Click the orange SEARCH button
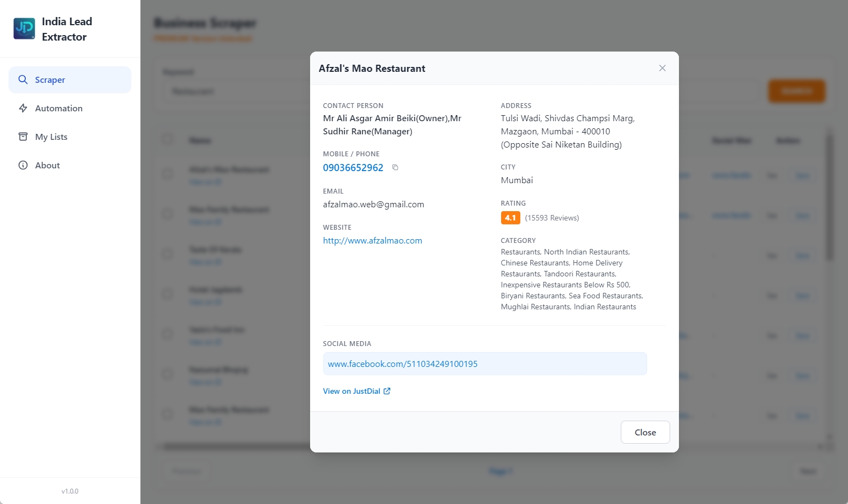Screen dimensions: 848x504 coord(796,90)
